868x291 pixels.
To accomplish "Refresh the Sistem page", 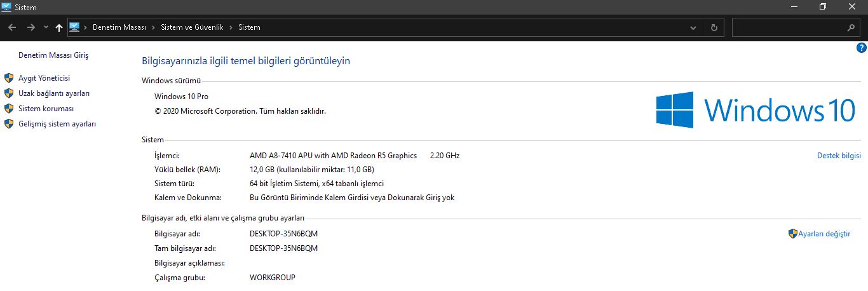I will (714, 28).
